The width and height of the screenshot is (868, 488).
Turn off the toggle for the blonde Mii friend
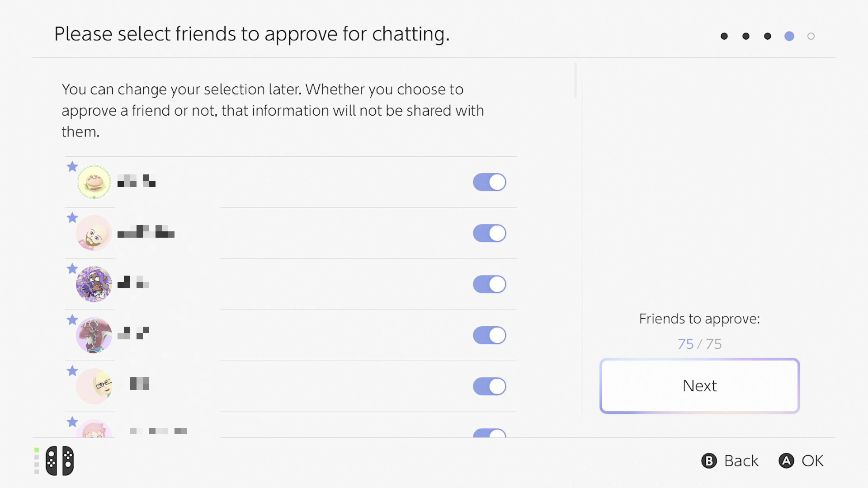tap(490, 386)
